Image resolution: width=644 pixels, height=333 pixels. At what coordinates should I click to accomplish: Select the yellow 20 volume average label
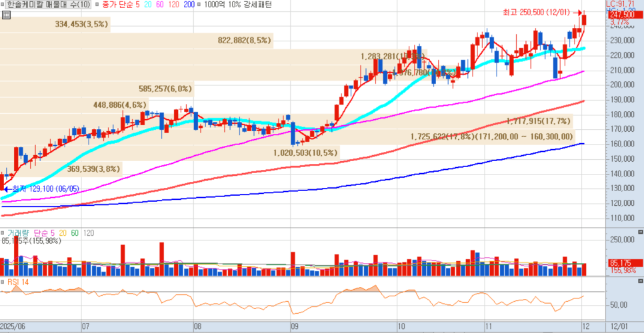click(63, 233)
